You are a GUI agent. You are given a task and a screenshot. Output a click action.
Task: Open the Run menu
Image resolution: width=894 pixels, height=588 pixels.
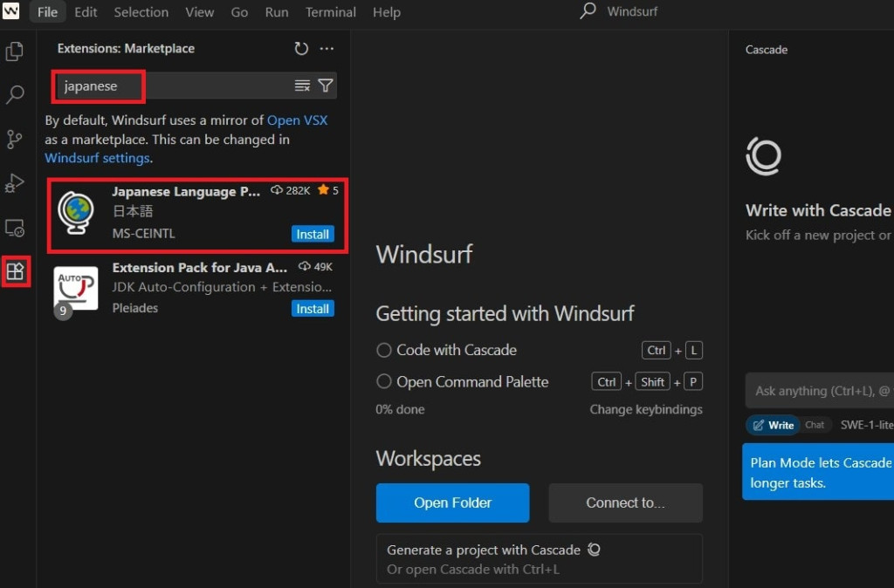click(277, 12)
